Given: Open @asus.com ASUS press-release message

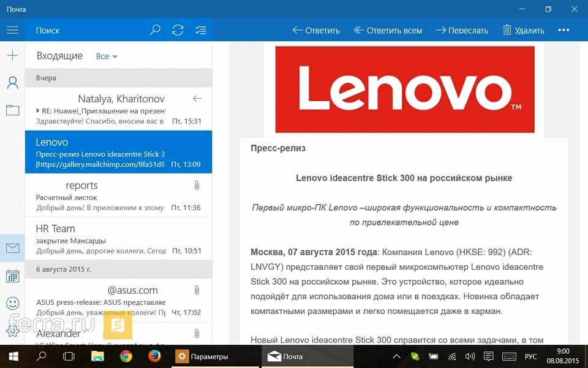Looking at the screenshot, I should [118, 300].
